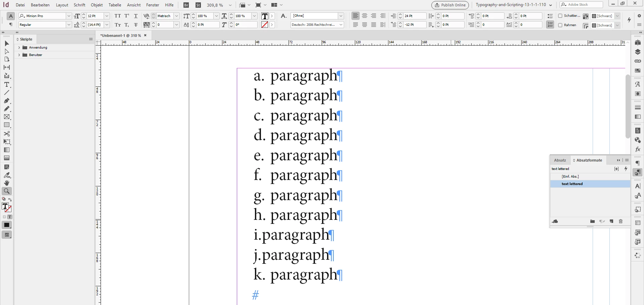
Task: Open the Tabelle menu
Action: click(115, 5)
